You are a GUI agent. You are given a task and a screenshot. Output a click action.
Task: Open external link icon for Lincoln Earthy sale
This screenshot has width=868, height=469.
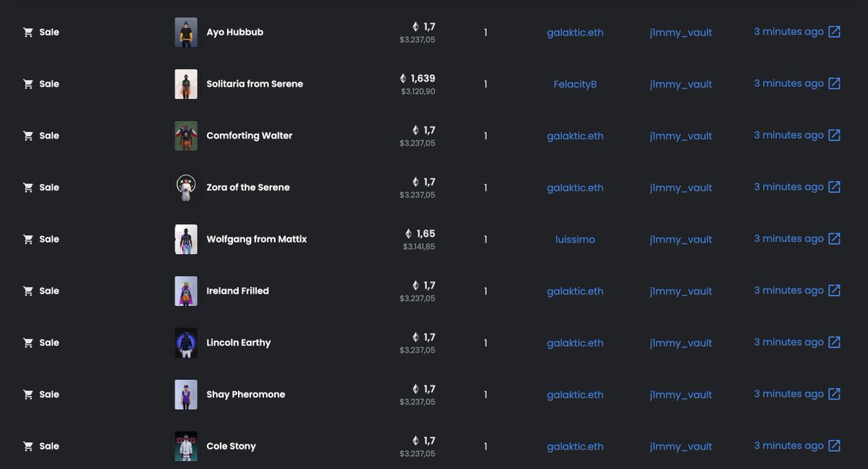[x=834, y=342]
